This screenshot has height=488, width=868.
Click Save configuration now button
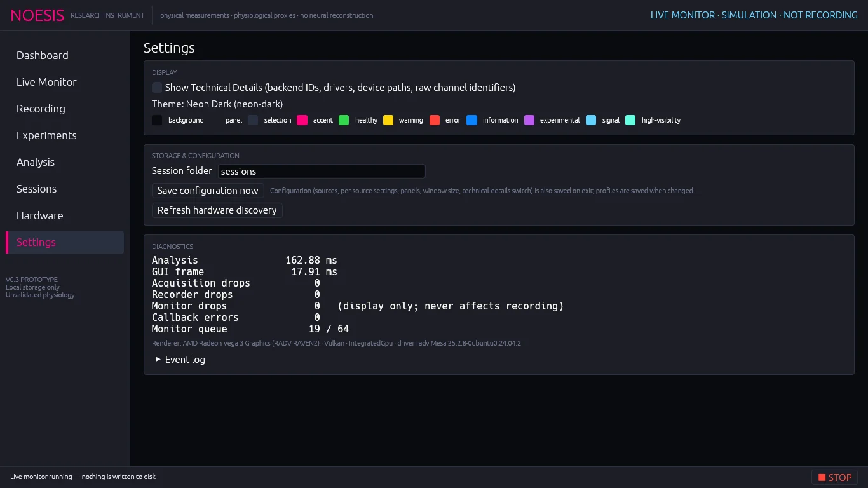(x=208, y=191)
